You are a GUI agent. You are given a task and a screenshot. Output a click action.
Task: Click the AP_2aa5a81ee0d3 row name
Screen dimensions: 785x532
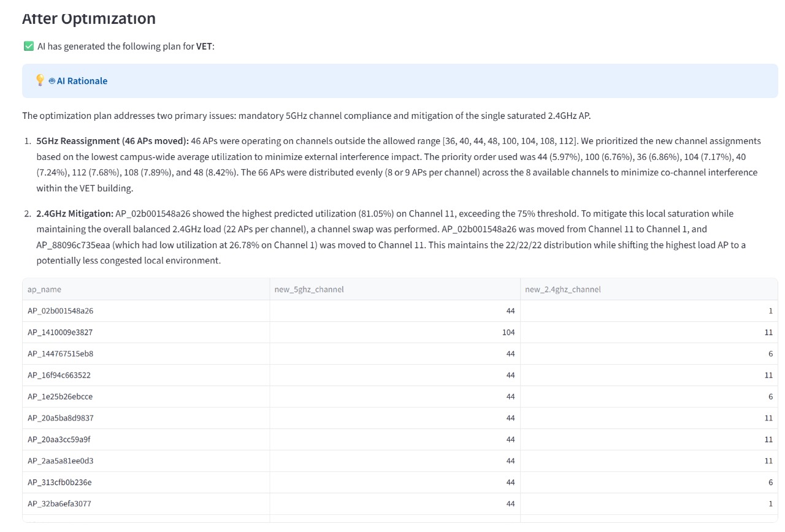(x=60, y=461)
